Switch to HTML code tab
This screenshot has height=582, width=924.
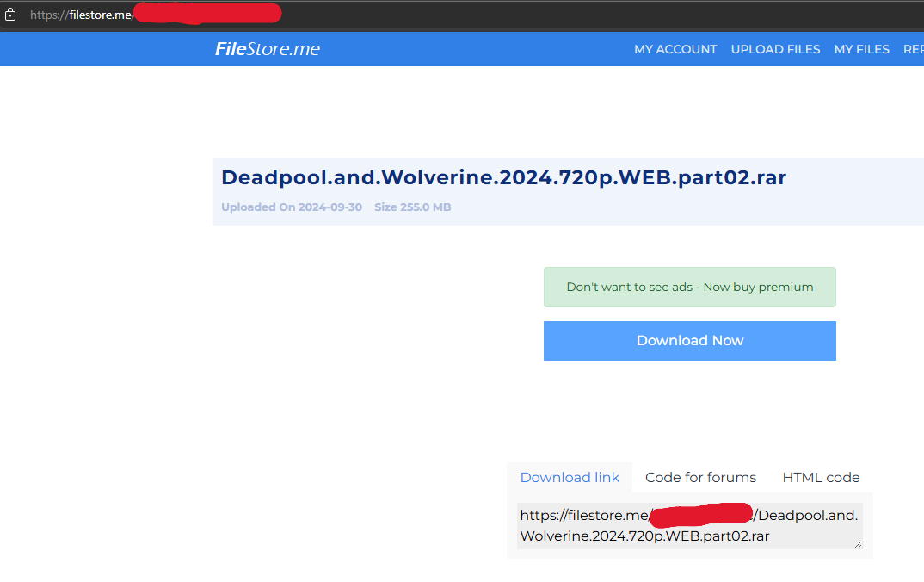[820, 478]
